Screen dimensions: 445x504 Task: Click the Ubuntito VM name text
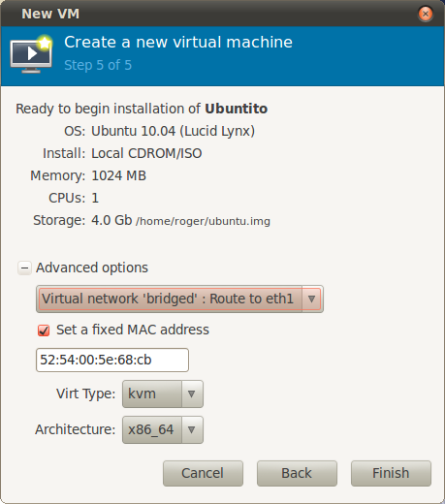coord(237,109)
